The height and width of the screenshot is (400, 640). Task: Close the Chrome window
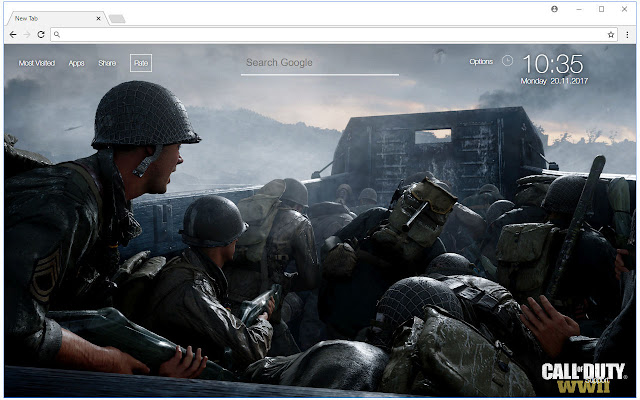(x=624, y=9)
